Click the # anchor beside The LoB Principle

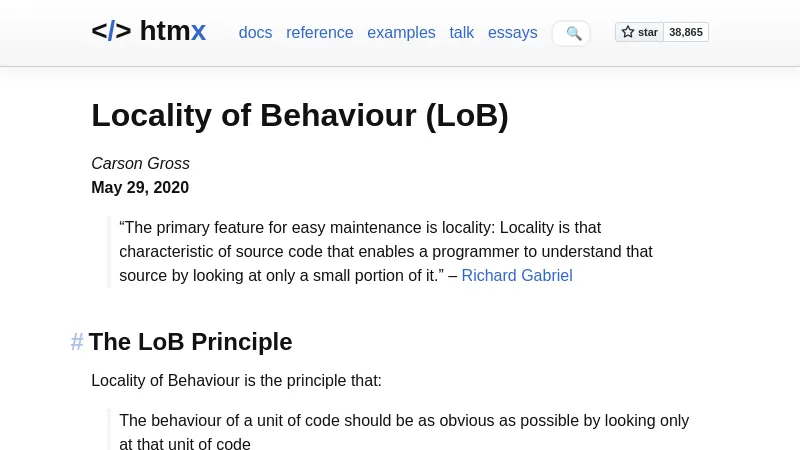pos(77,342)
